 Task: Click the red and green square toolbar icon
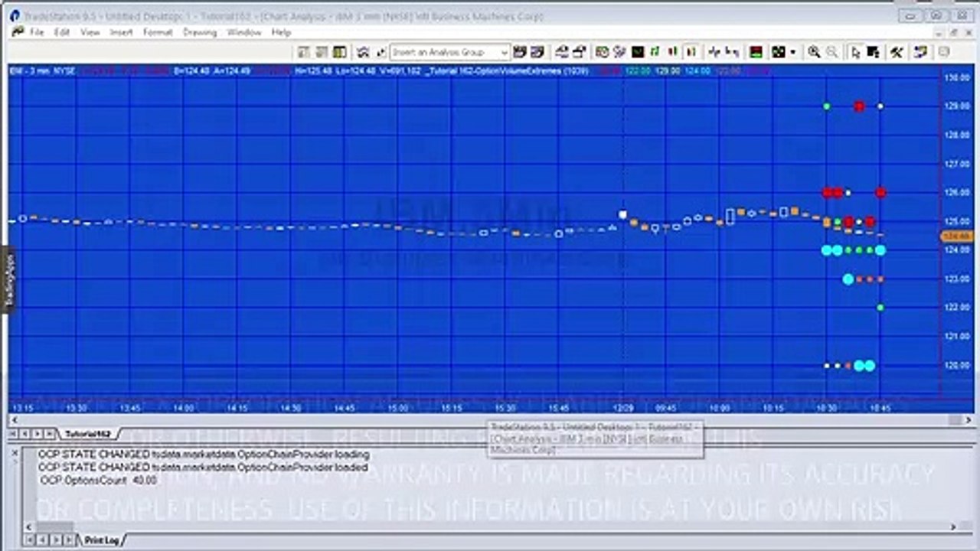[x=756, y=52]
